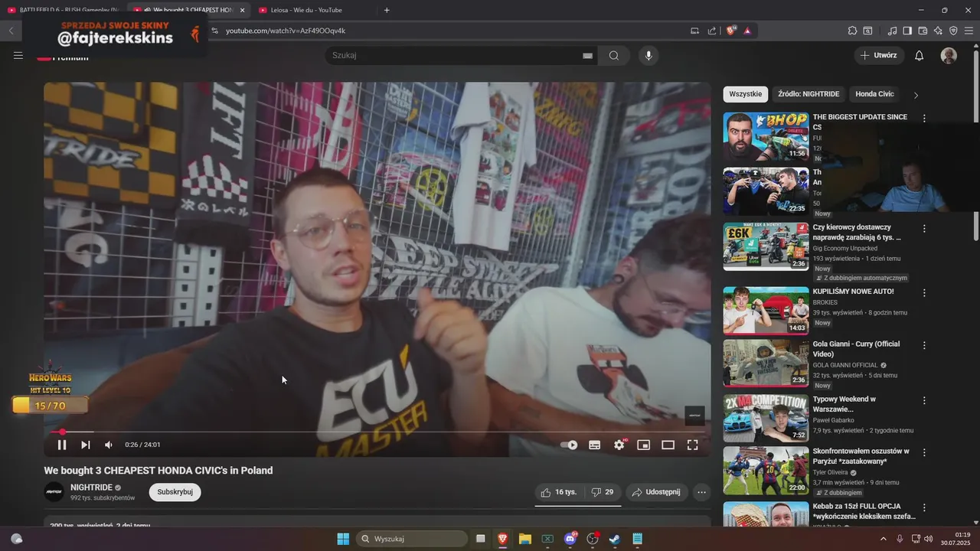Image resolution: width=980 pixels, height=551 pixels.
Task: Like the video (16 tys.)
Action: (x=558, y=492)
